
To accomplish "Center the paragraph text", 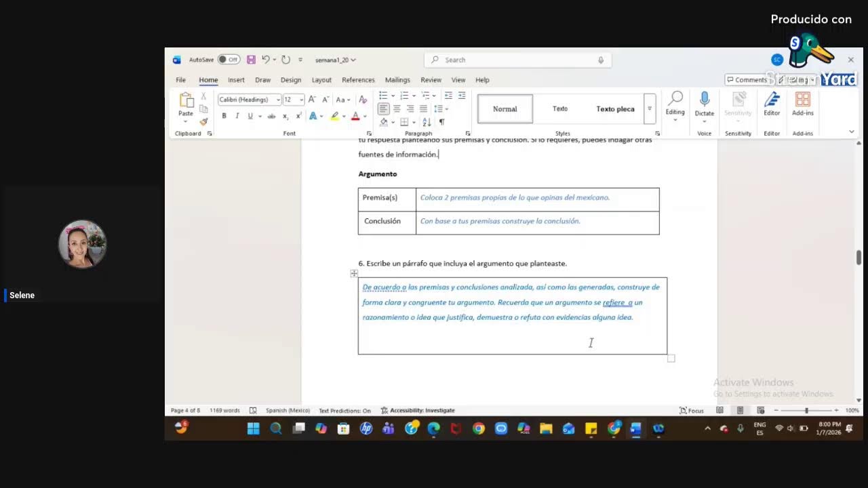I will click(x=397, y=108).
